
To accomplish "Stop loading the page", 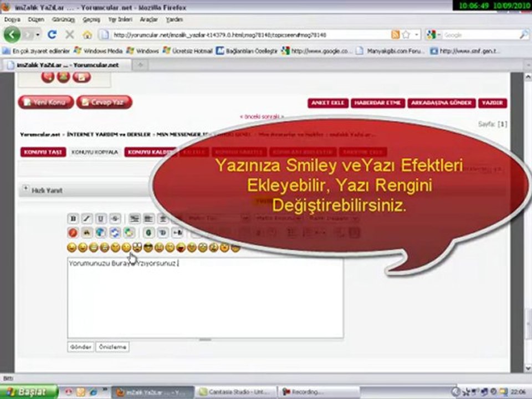I will 70,34.
